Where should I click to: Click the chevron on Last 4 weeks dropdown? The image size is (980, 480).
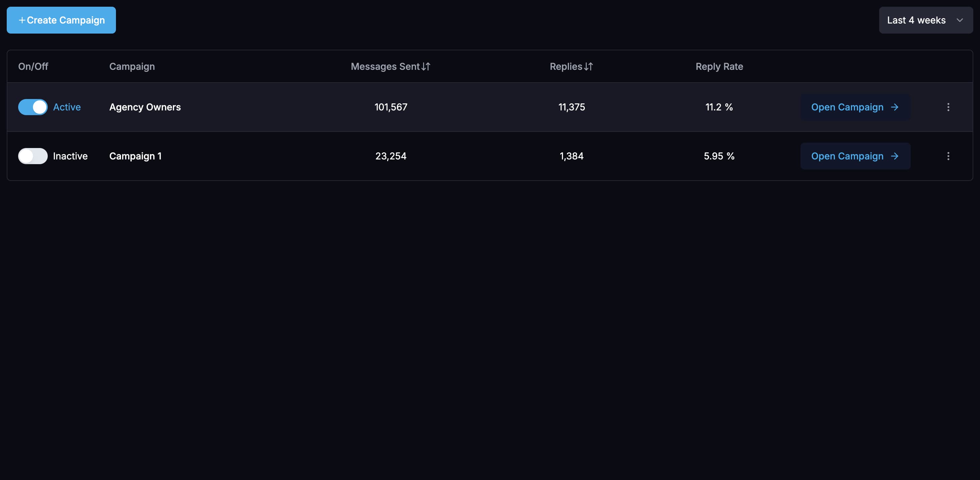coord(960,20)
